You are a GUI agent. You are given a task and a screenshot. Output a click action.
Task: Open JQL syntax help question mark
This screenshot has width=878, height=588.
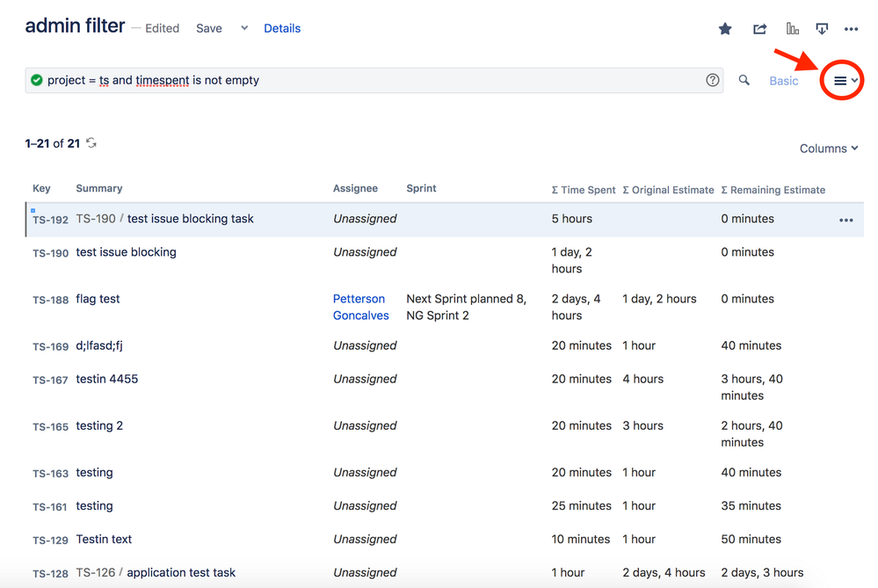click(713, 80)
